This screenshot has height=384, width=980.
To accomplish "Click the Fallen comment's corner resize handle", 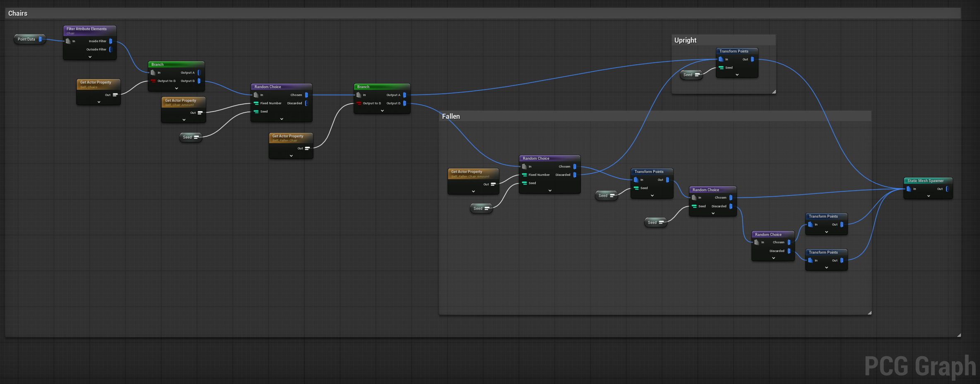I will [x=869, y=313].
